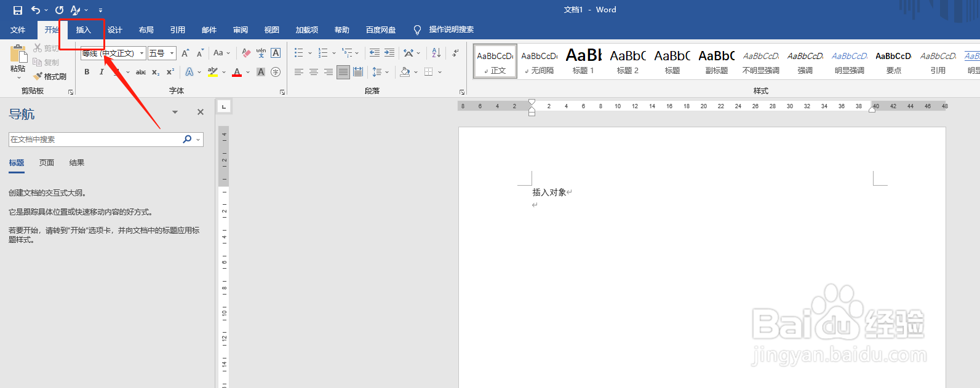Increase font size with the grow font icon
The height and width of the screenshot is (388, 980).
tap(185, 53)
